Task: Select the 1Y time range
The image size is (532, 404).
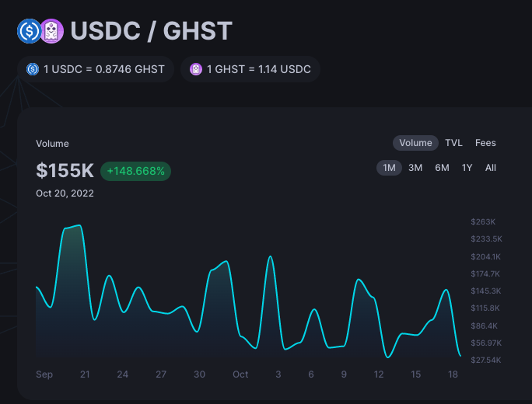Action: point(467,168)
